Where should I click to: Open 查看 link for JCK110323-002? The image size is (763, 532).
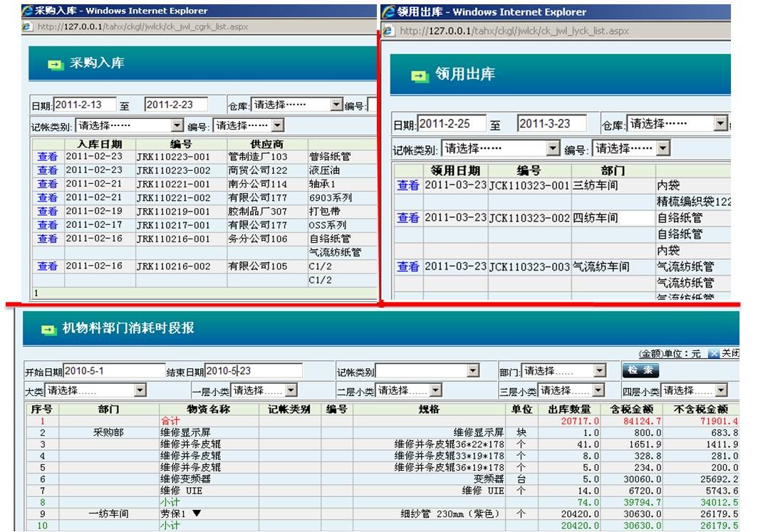click(x=408, y=218)
